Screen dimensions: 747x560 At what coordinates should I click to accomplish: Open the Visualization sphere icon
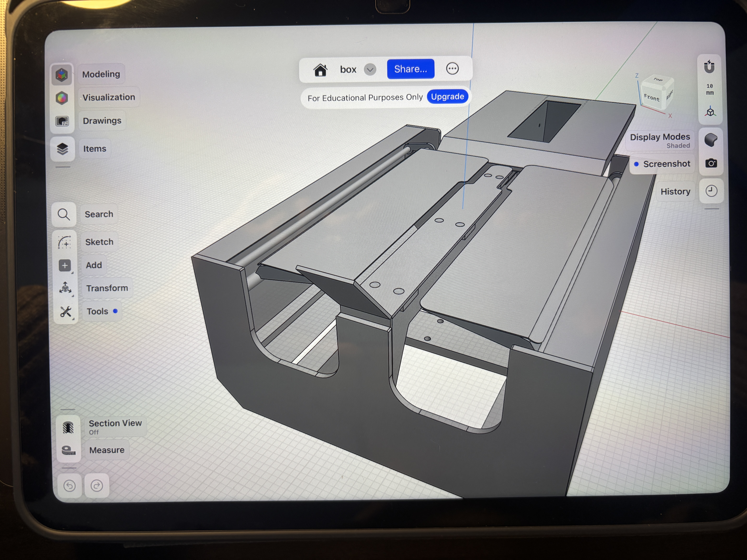[x=62, y=98]
